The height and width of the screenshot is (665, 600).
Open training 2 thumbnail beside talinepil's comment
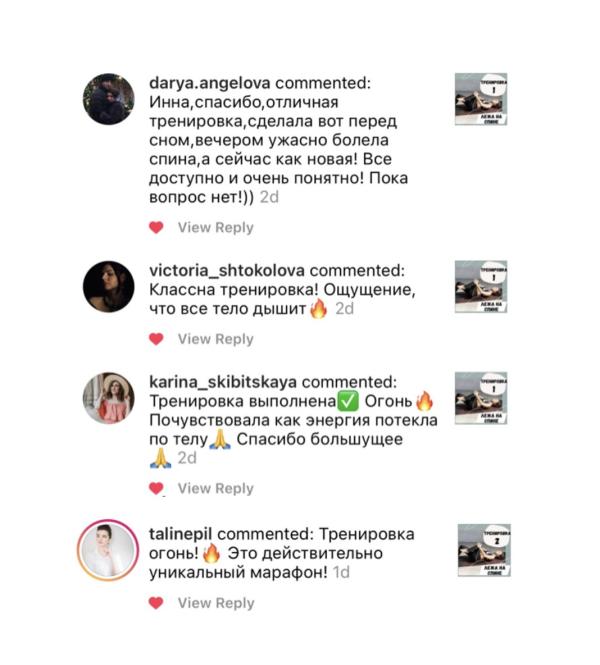484,550
